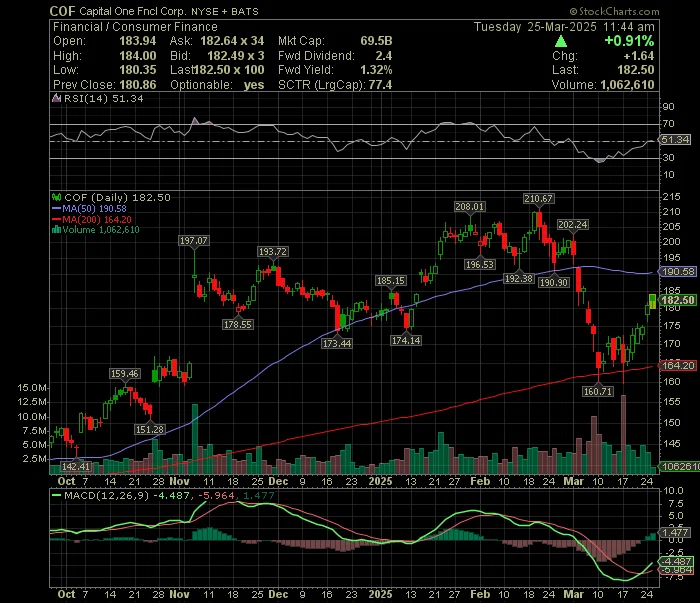Click the date Tuesday 25-Mar-2025 text
This screenshot has width=700, height=603.
535,27
